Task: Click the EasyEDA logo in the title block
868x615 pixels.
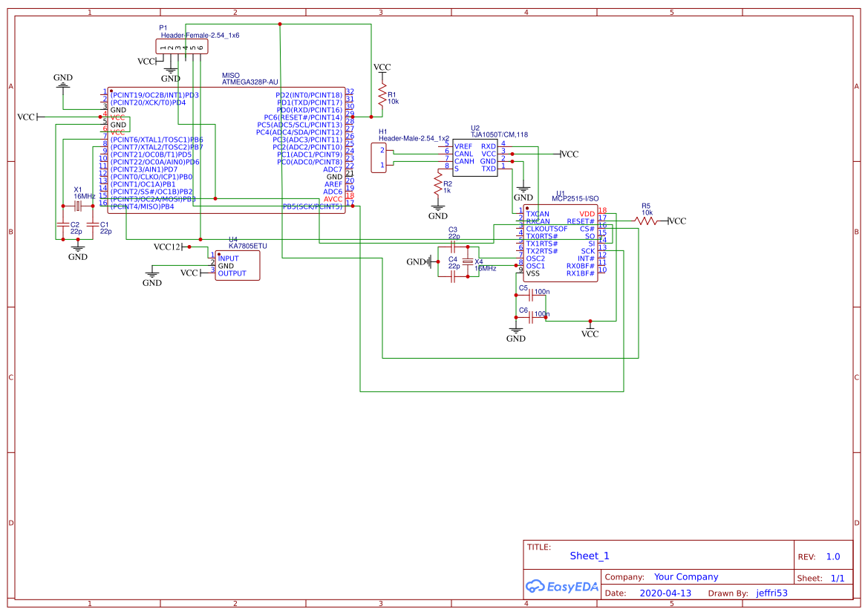Action: (562, 586)
